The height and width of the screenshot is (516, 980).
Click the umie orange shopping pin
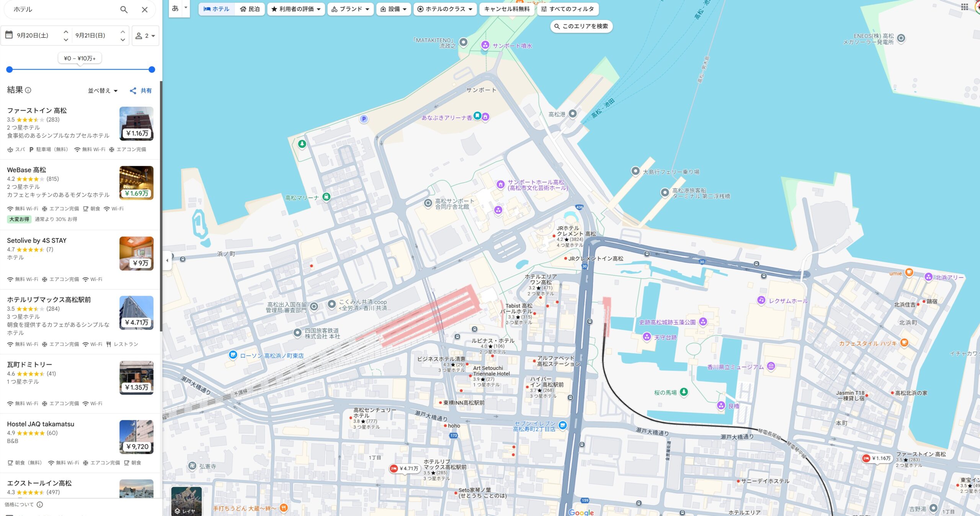pyautogui.click(x=909, y=272)
